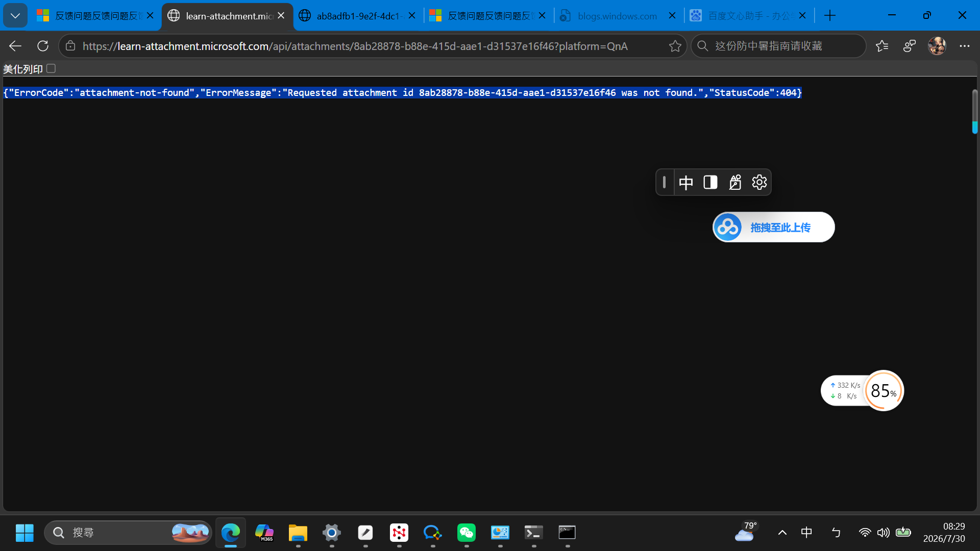Close the learn-attachment tab
Screen dimensions: 980x551
281,16
